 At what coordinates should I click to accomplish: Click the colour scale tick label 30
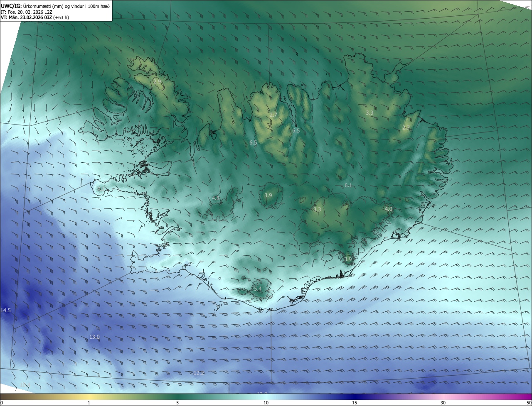tap(443, 403)
